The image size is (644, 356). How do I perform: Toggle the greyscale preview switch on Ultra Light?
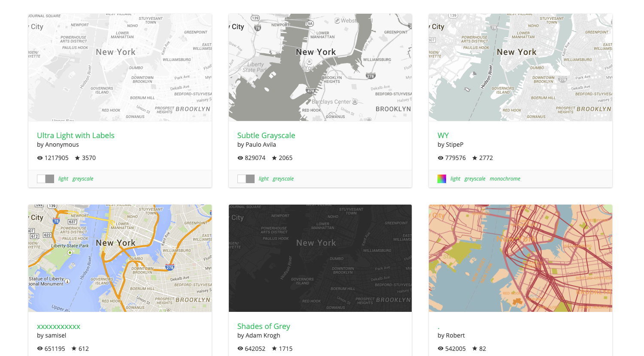tap(46, 178)
